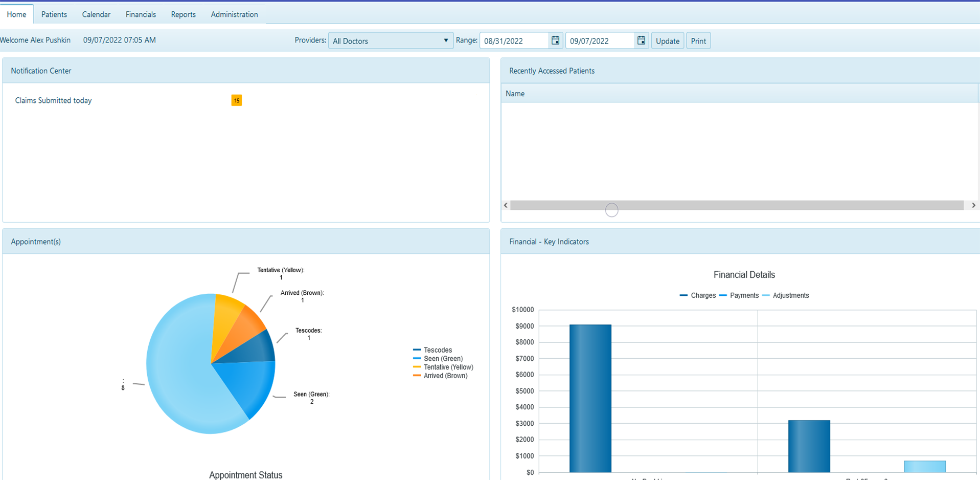This screenshot has height=480, width=980.
Task: Print the dashboard with Print button
Action: 698,41
